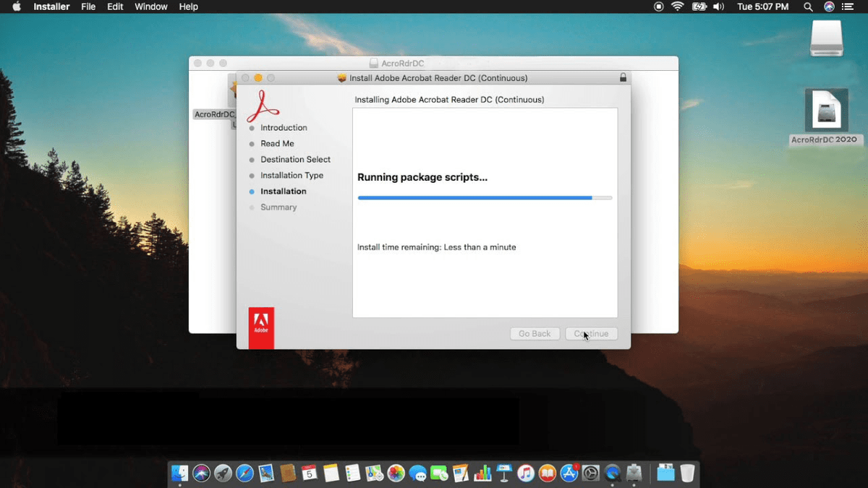The width and height of the screenshot is (868, 488).
Task: Click the Go Back button
Action: click(535, 334)
